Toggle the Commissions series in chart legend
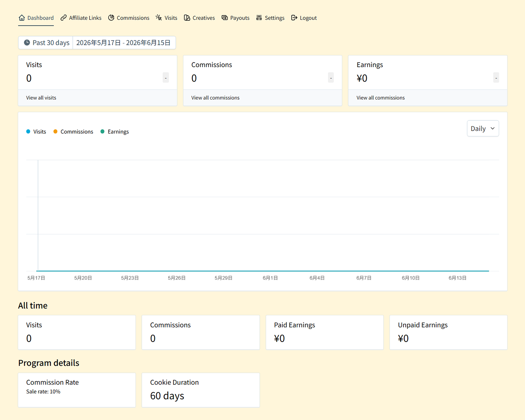The width and height of the screenshot is (525, 420). 73,132
